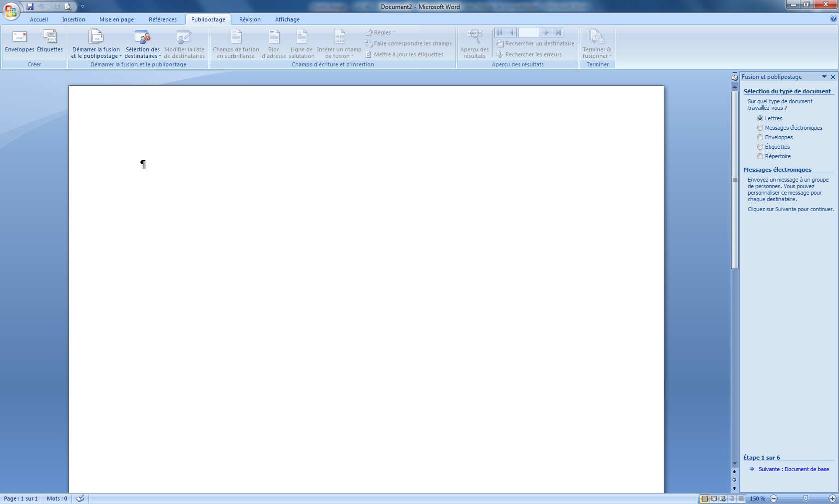
Task: Open Démarrer la fusion et le publipostage menu
Action: pos(96,44)
